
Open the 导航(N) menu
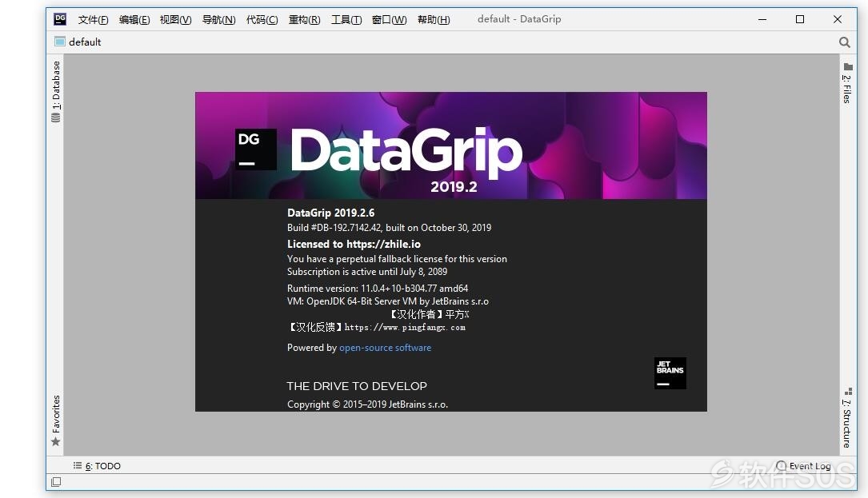click(218, 20)
